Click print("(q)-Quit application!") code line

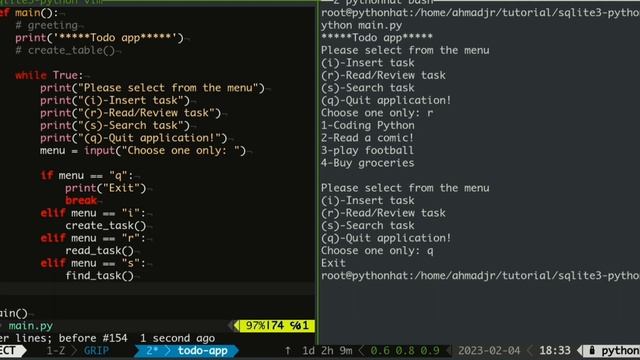click(134, 138)
